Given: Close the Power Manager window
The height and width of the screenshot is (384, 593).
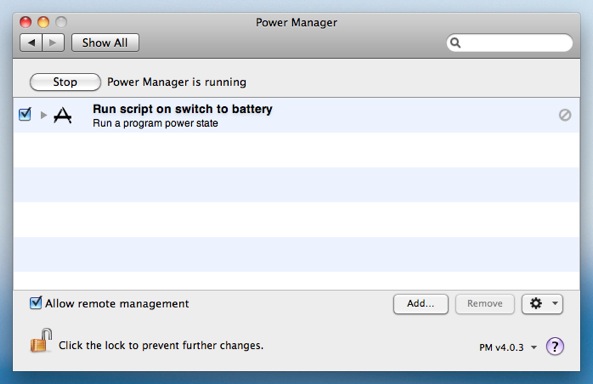Looking at the screenshot, I should (x=25, y=22).
